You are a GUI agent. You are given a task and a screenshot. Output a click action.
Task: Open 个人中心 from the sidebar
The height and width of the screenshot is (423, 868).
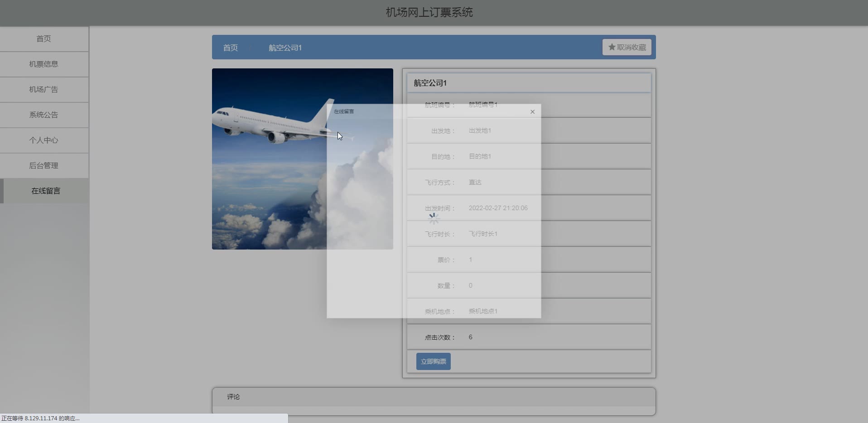point(44,140)
